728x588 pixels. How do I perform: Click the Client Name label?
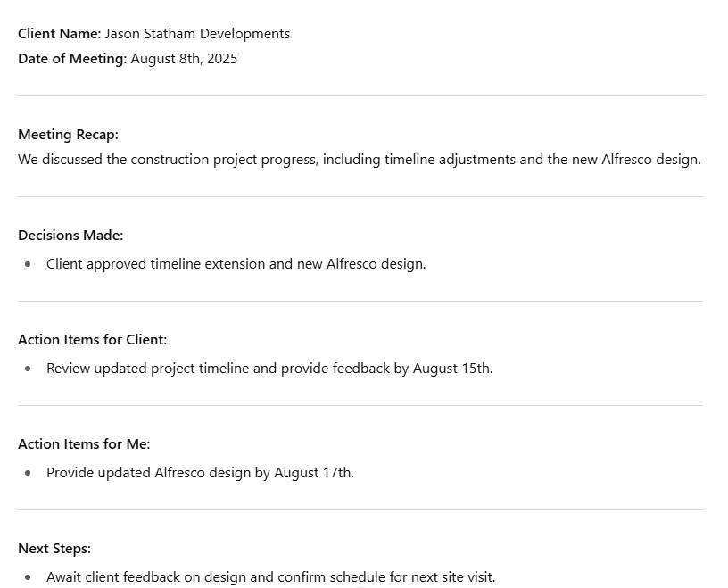pos(60,34)
